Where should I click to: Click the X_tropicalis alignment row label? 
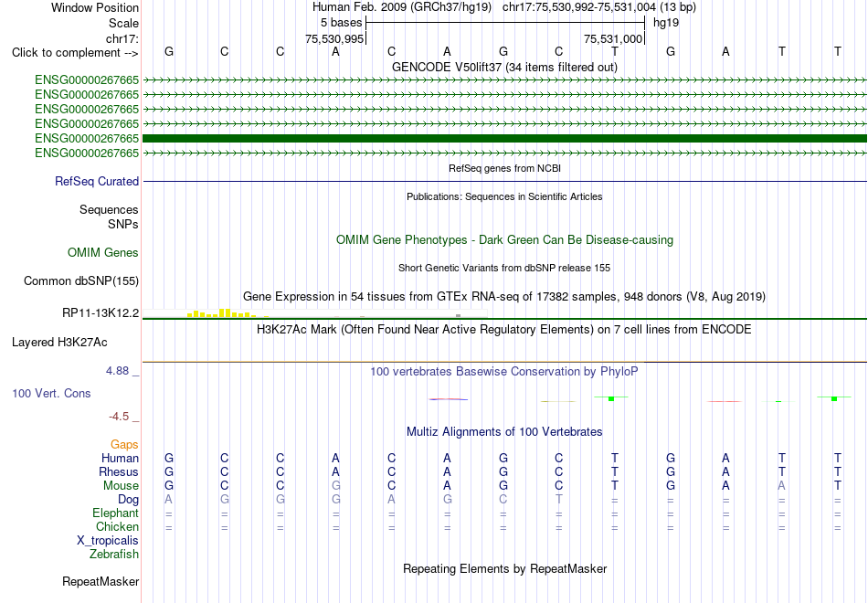pos(108,541)
